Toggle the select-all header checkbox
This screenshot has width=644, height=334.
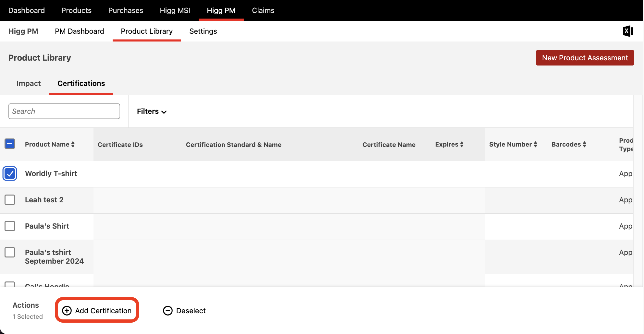(10, 144)
